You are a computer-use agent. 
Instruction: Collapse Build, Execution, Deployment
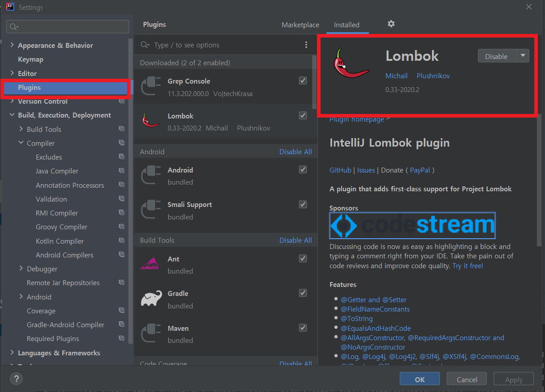coord(12,115)
